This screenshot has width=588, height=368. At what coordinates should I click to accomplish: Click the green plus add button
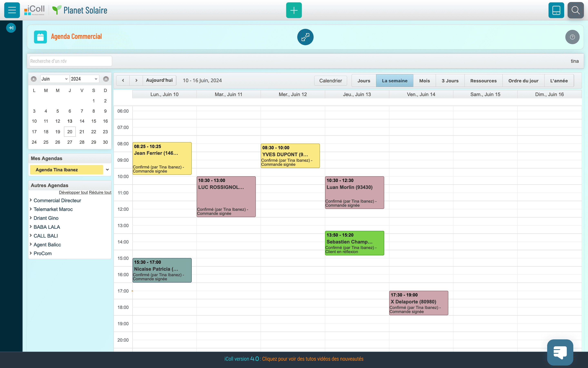pyautogui.click(x=294, y=10)
